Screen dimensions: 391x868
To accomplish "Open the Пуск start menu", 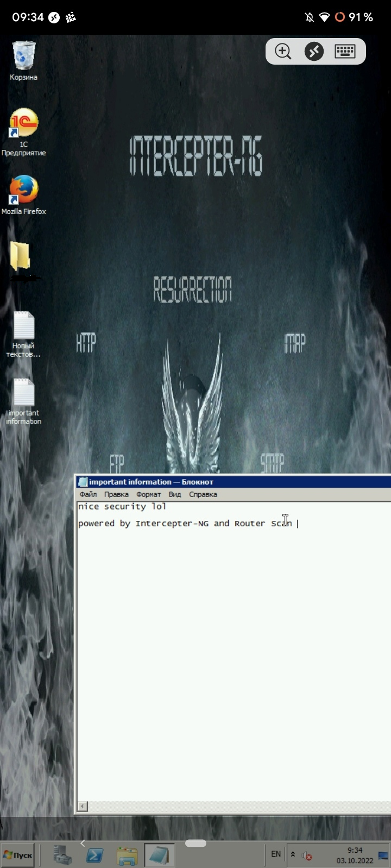I will click(18, 855).
